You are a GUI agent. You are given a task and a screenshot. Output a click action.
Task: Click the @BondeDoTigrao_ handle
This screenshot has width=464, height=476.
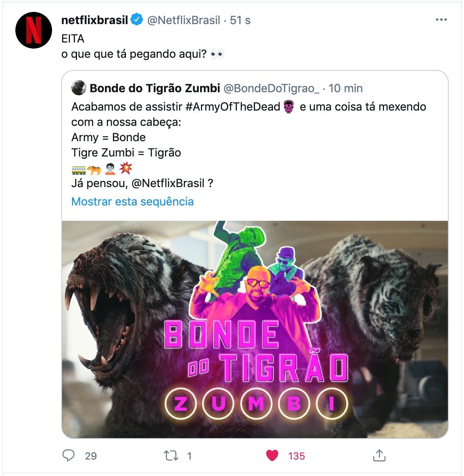271,88
